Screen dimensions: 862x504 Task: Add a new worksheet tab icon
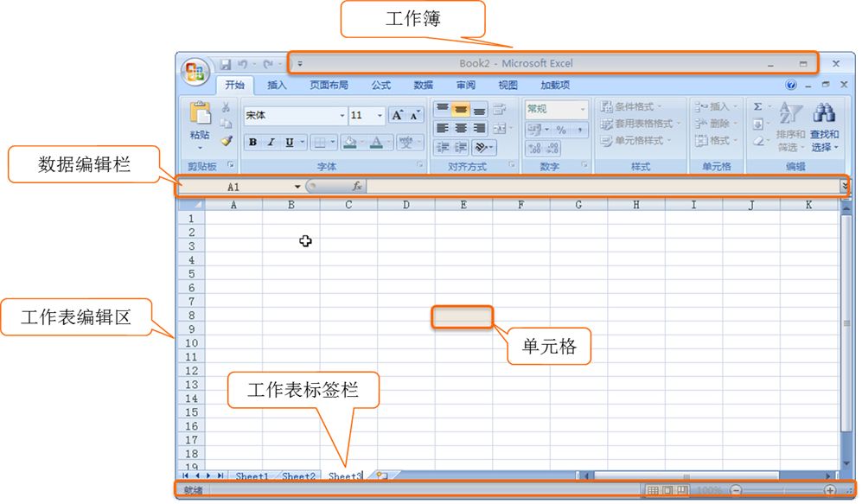pos(382,476)
